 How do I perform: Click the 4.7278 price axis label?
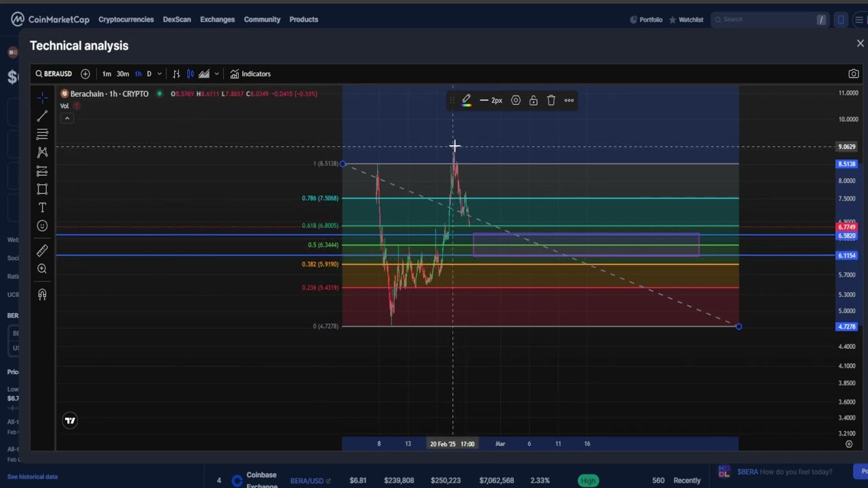click(847, 327)
